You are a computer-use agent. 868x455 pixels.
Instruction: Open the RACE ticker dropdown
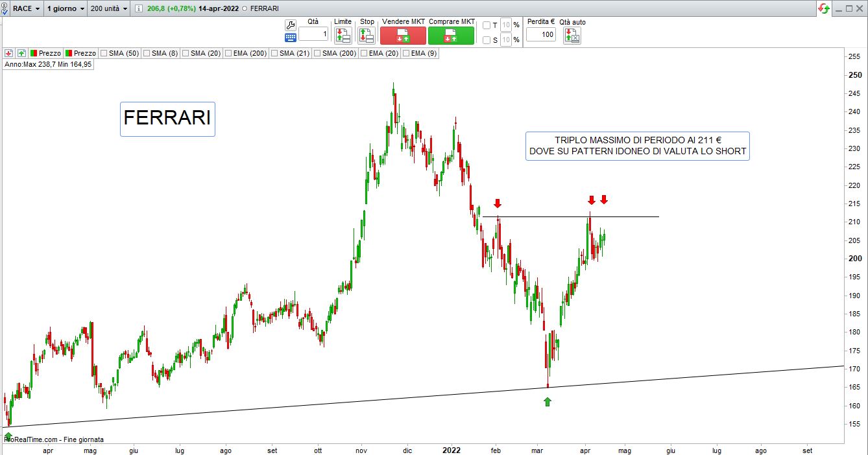point(27,8)
